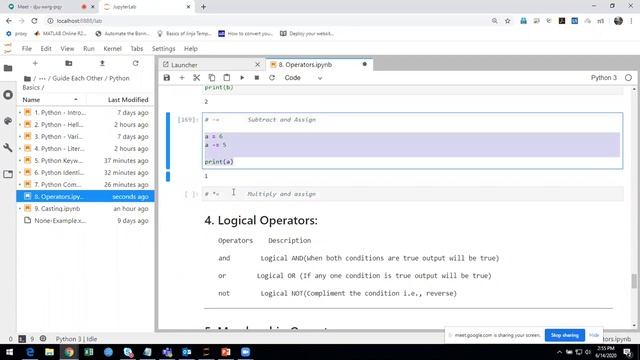Sort files by Last Modified column
This screenshot has height=360, width=640.
point(128,100)
